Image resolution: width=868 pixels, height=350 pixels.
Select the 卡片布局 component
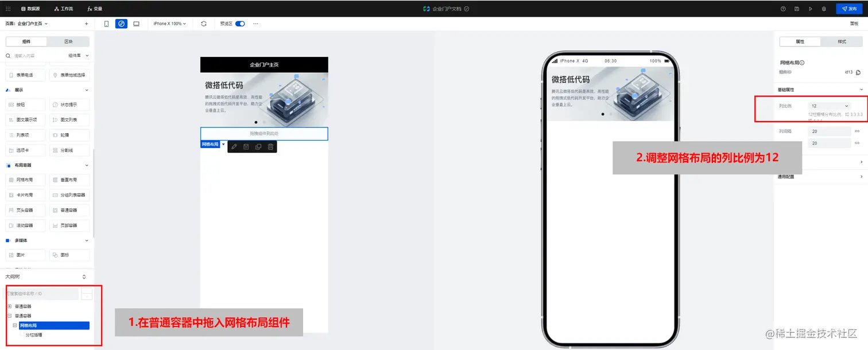point(26,195)
